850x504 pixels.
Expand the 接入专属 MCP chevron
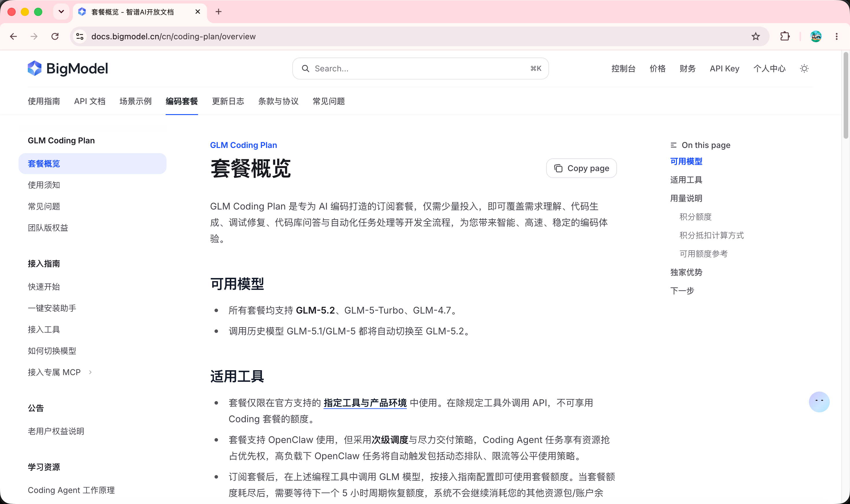[90, 372]
